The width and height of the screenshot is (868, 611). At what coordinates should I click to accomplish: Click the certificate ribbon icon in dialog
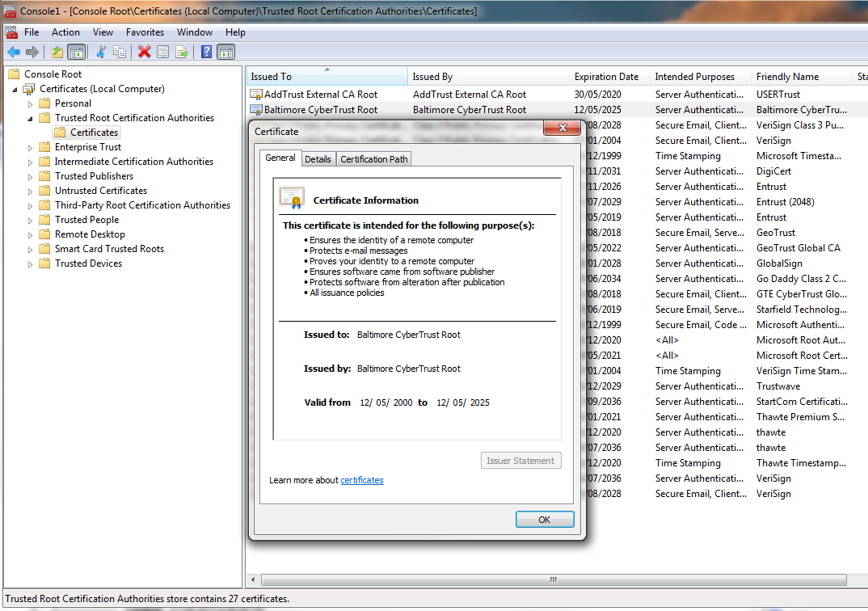coord(292,197)
